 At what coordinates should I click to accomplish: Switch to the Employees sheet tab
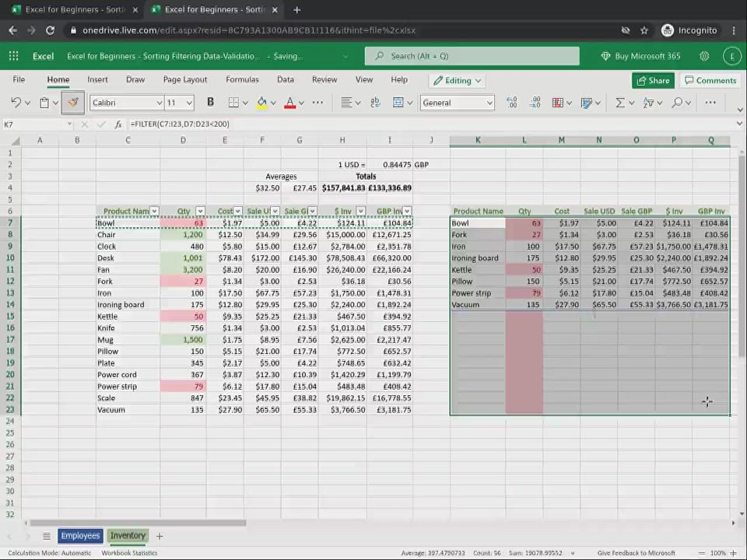(80, 536)
